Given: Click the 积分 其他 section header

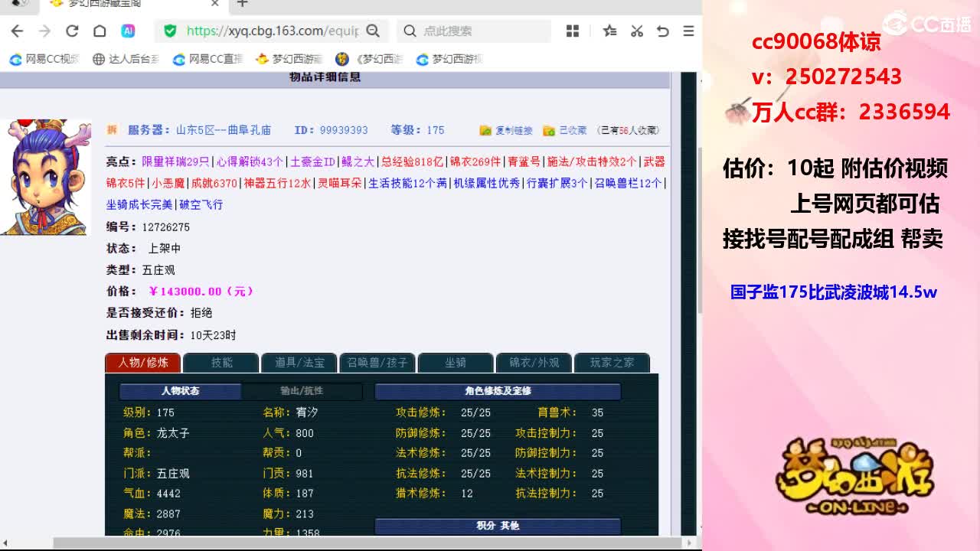Looking at the screenshot, I should (x=498, y=526).
